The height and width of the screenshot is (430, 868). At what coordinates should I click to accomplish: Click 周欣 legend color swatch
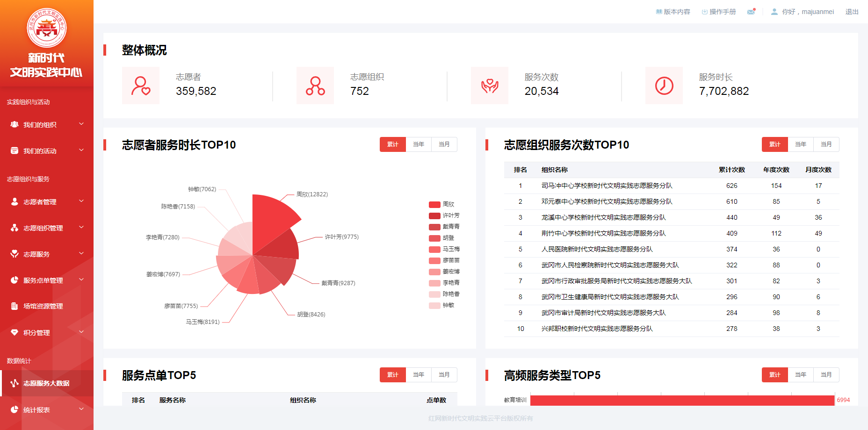point(434,204)
